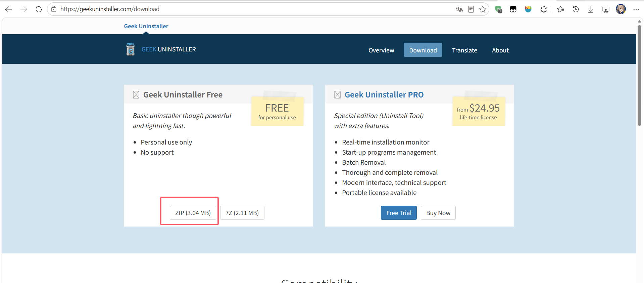Click the Geek Uninstaller trash can logo

pyautogui.click(x=131, y=49)
